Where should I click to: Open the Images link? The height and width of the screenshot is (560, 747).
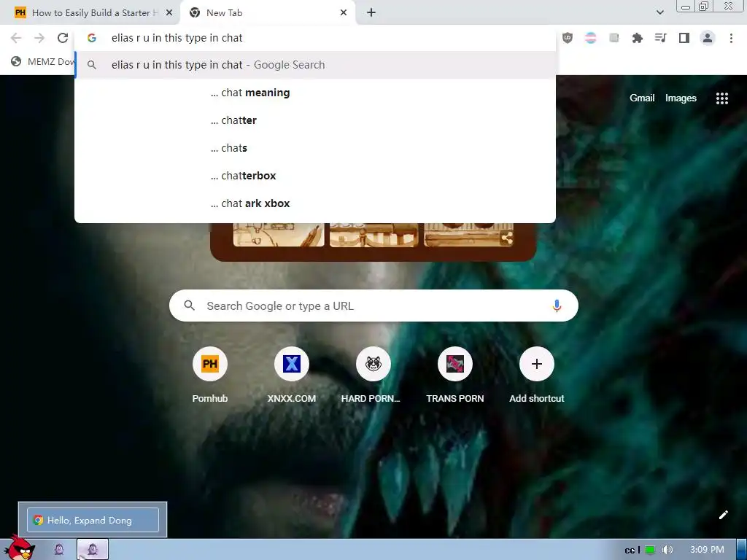pos(681,98)
